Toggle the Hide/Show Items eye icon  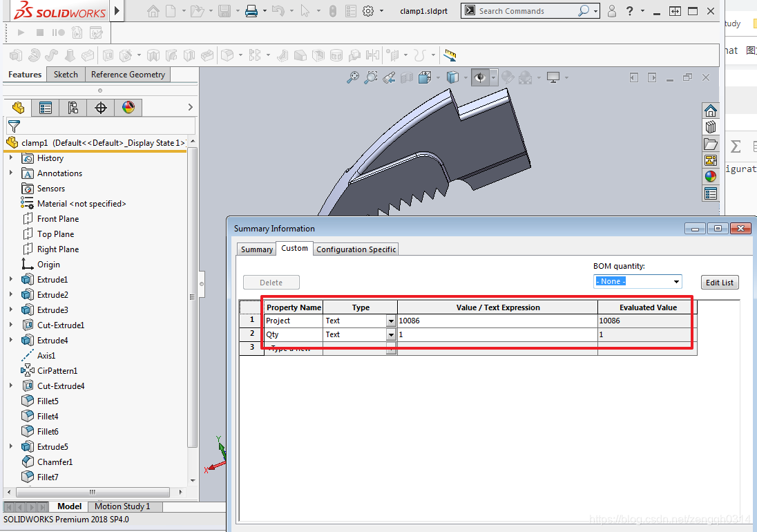coord(480,77)
